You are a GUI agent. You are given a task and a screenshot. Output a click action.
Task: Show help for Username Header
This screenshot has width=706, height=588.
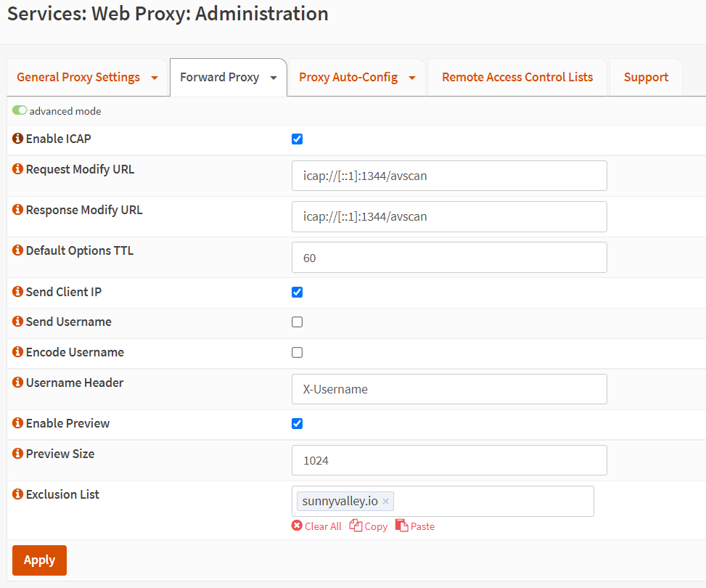18,383
